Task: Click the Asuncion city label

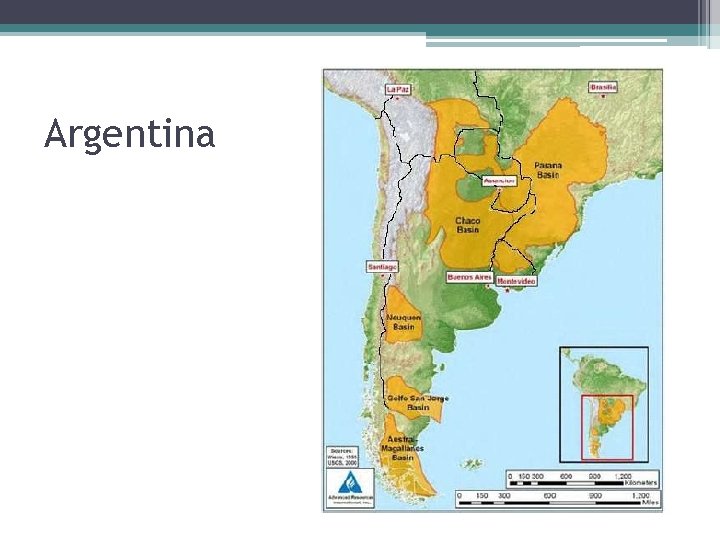Action: [500, 181]
